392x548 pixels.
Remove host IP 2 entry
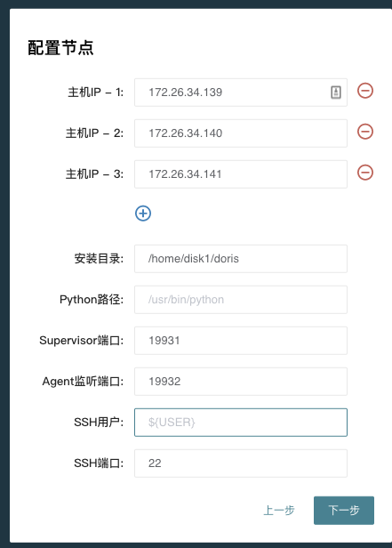click(x=365, y=132)
